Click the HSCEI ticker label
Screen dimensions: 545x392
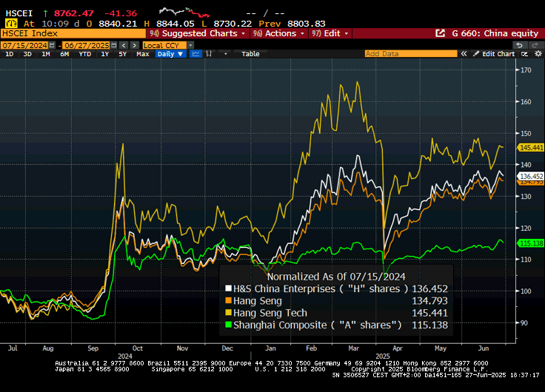click(x=19, y=13)
